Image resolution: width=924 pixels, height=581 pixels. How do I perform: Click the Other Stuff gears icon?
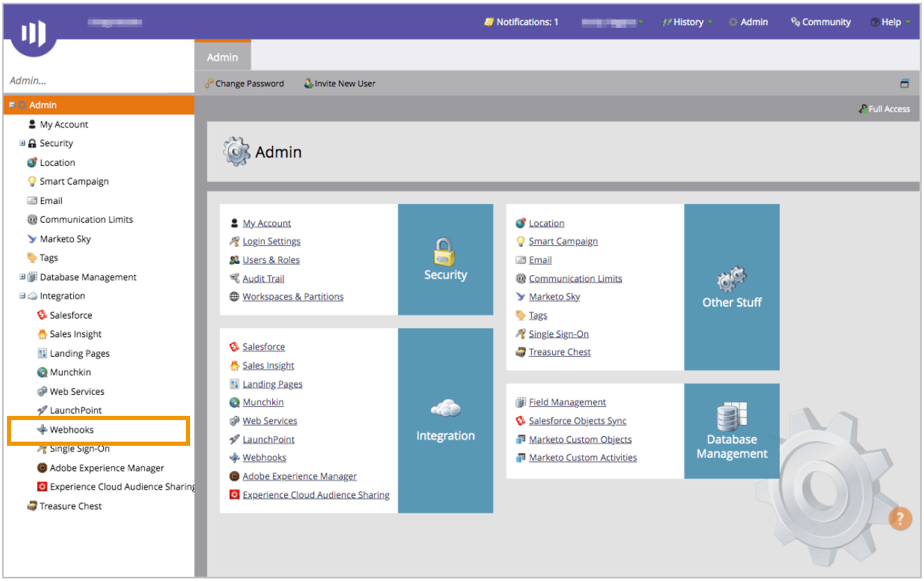coord(732,279)
